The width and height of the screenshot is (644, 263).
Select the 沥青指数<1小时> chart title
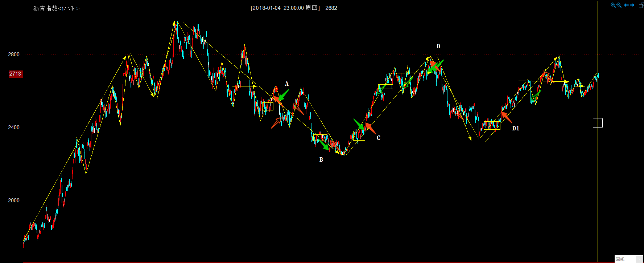tap(56, 8)
